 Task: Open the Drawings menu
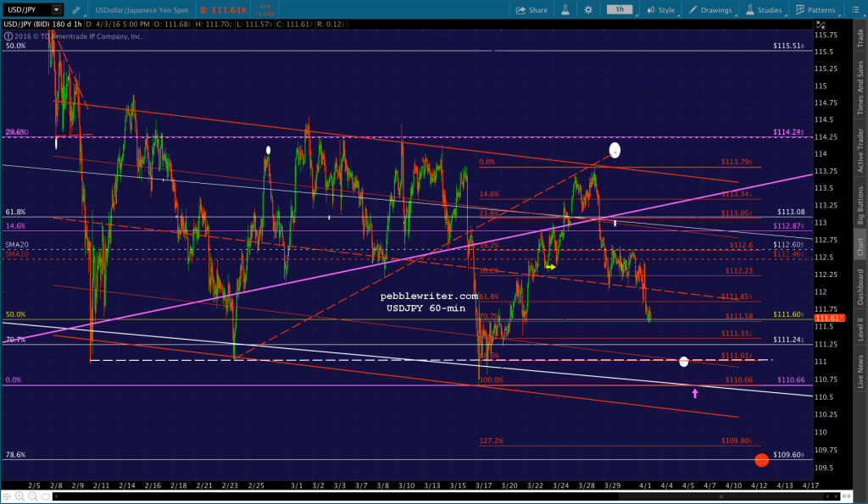pyautogui.click(x=711, y=10)
